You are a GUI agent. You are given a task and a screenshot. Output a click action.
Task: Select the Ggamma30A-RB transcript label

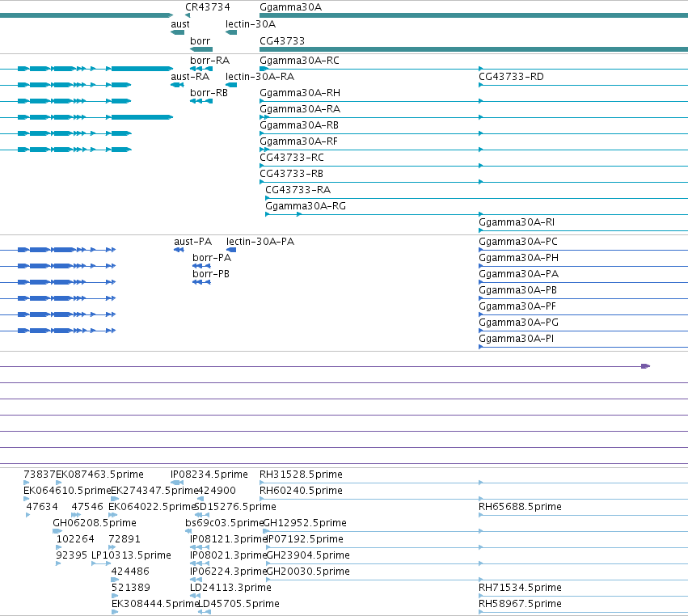click(x=299, y=125)
